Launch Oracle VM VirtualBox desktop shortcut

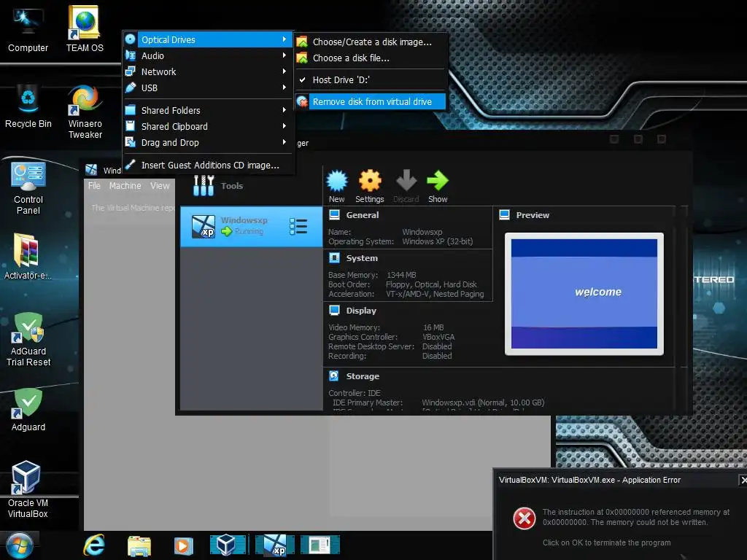(28, 489)
